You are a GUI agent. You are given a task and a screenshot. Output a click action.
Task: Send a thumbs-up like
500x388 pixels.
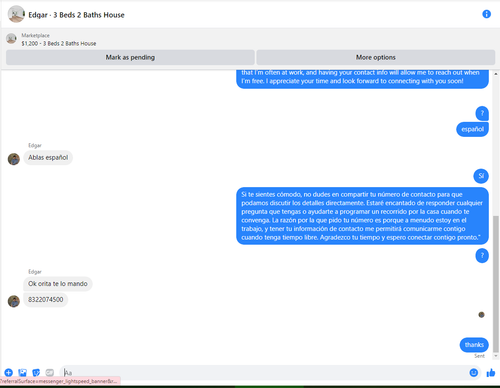point(491,373)
